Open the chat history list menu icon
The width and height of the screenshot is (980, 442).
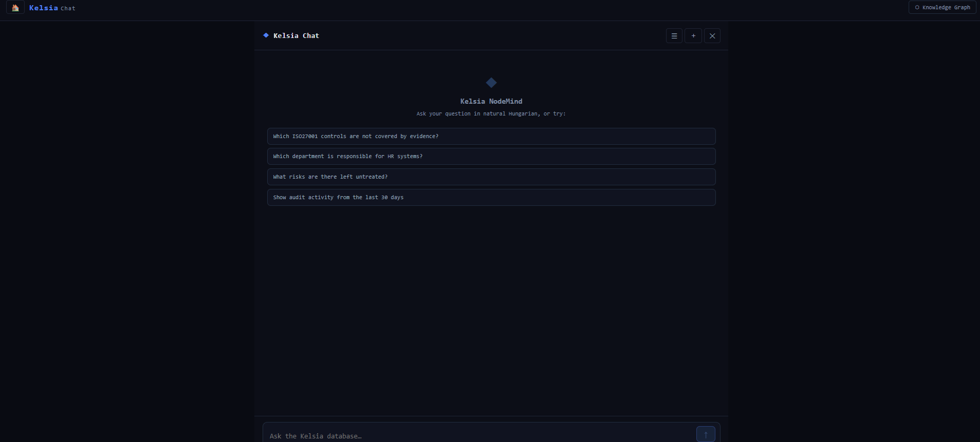tap(674, 36)
